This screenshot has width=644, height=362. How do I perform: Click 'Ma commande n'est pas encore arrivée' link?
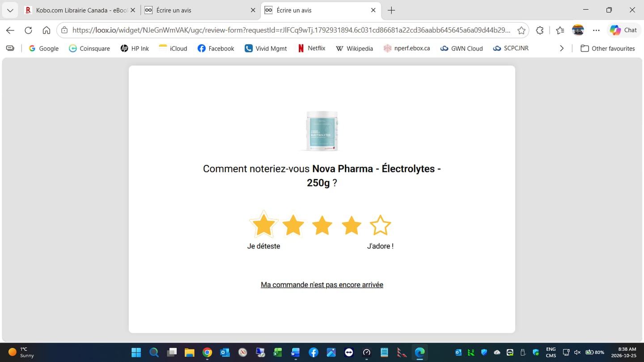click(322, 285)
